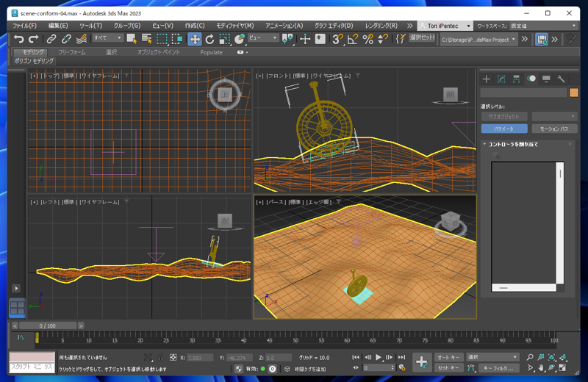Open the reference coordinate system ビュー dropdown
Viewport: 588px width, 382px height.
tap(263, 38)
